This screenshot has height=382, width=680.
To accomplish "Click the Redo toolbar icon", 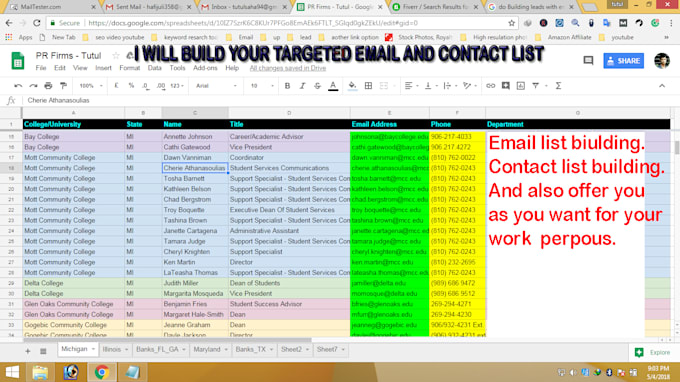I will point(33,86).
